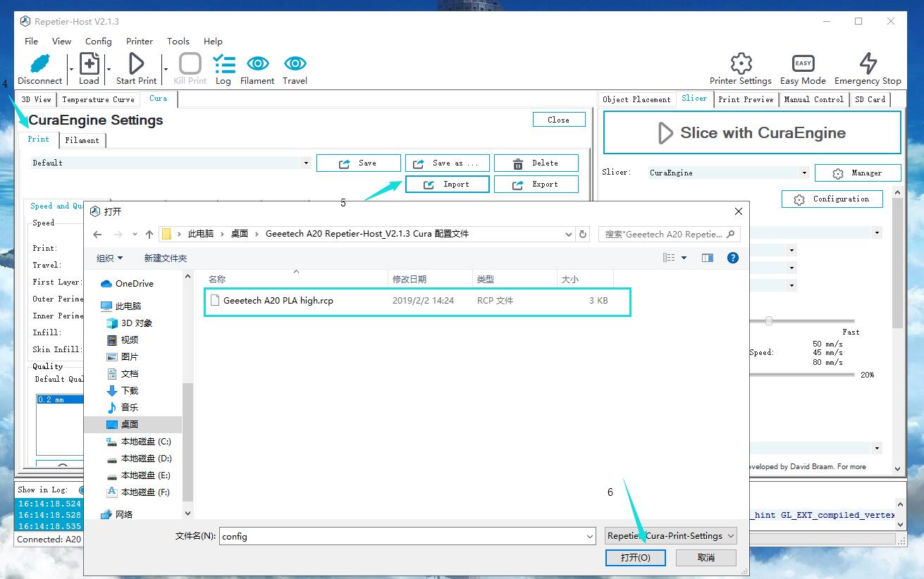The width and height of the screenshot is (924, 579).
Task: Open the slicer Manager button
Action: pos(858,173)
